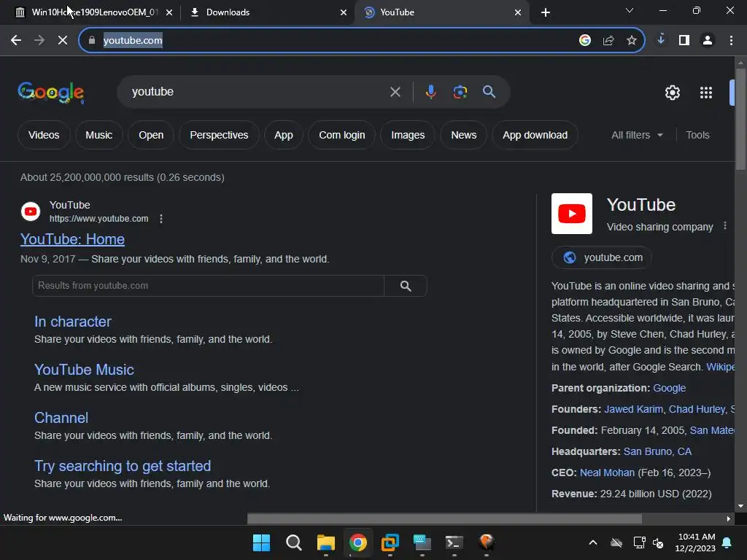Click the horizontal scrollbar thumb

coord(444,518)
